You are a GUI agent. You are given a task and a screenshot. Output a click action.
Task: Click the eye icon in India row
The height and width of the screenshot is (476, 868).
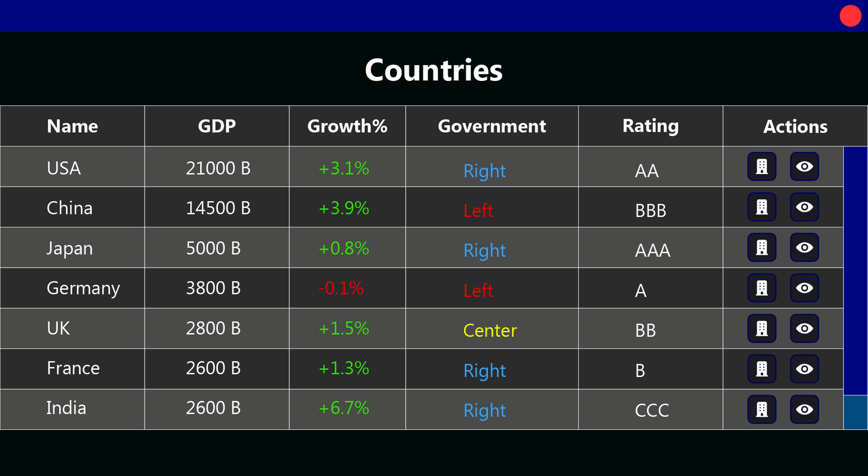click(804, 409)
